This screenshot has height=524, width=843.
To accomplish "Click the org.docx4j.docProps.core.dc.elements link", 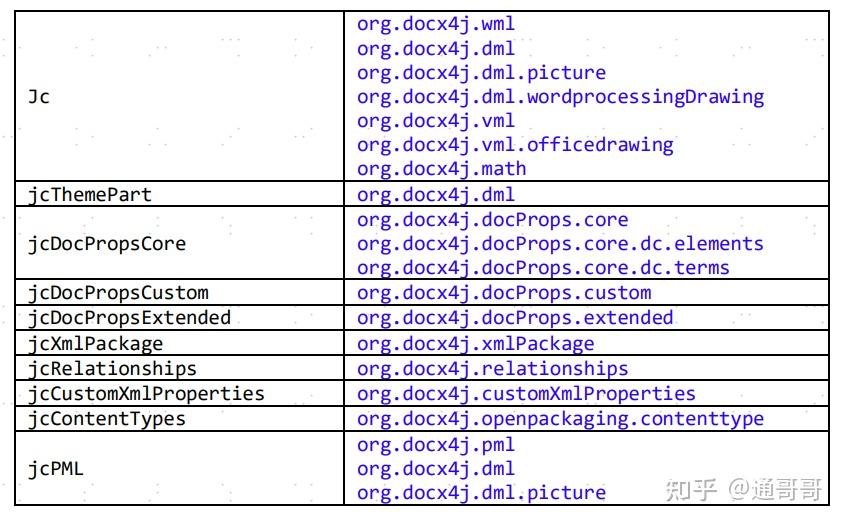I will tap(560, 244).
